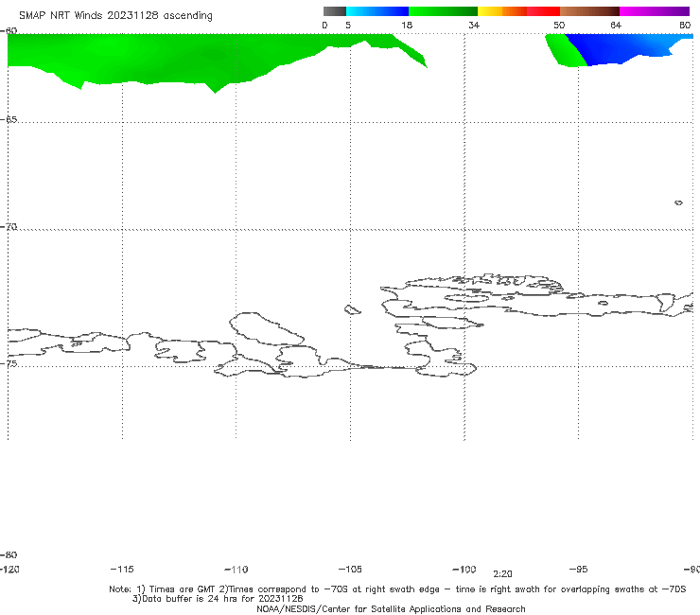Click the '34' color bar scale label

(x=474, y=25)
